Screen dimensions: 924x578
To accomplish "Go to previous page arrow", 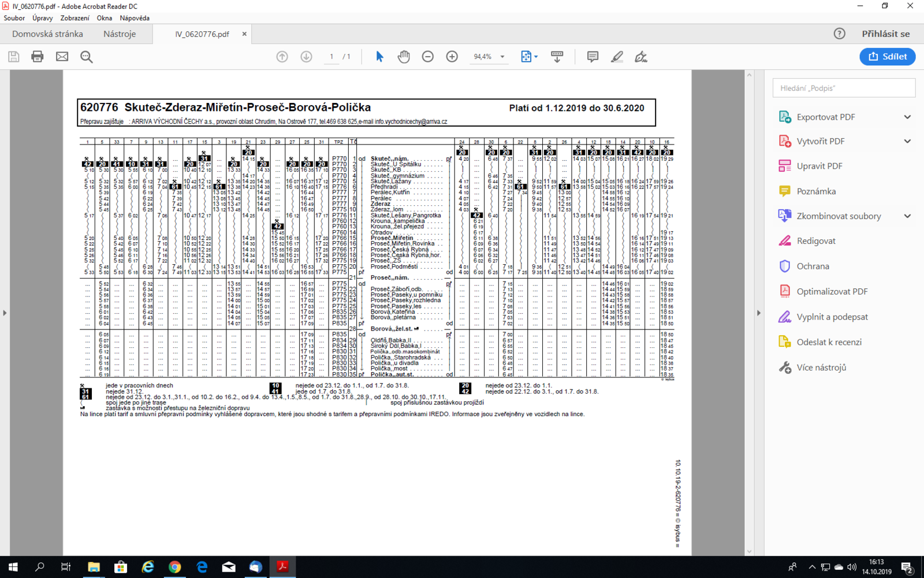I will [x=282, y=57].
